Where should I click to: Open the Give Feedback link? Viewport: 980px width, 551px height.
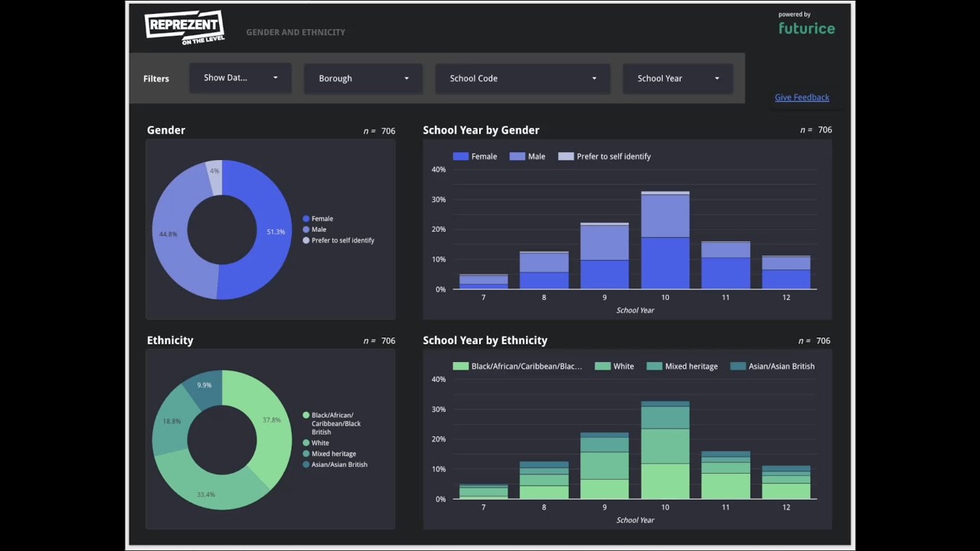(x=802, y=97)
